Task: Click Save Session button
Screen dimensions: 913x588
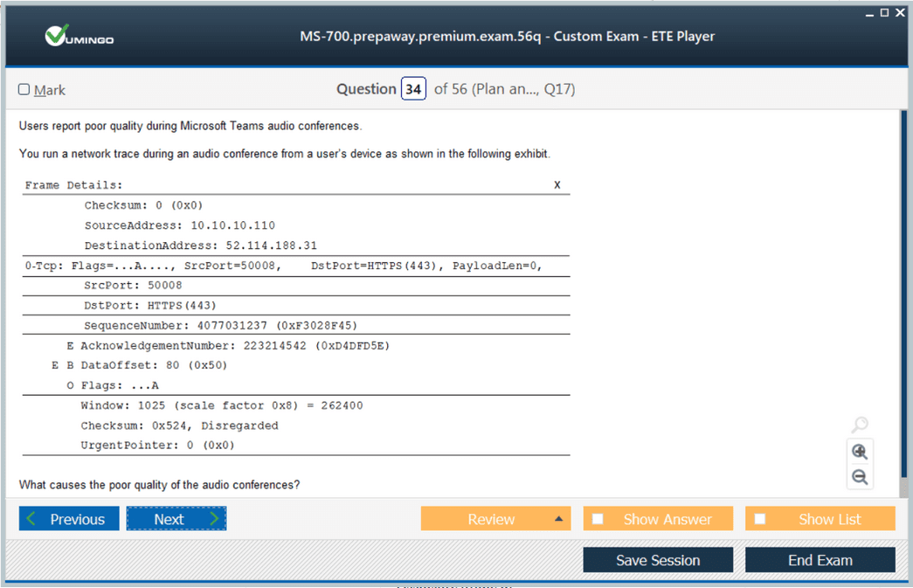Action: click(658, 560)
